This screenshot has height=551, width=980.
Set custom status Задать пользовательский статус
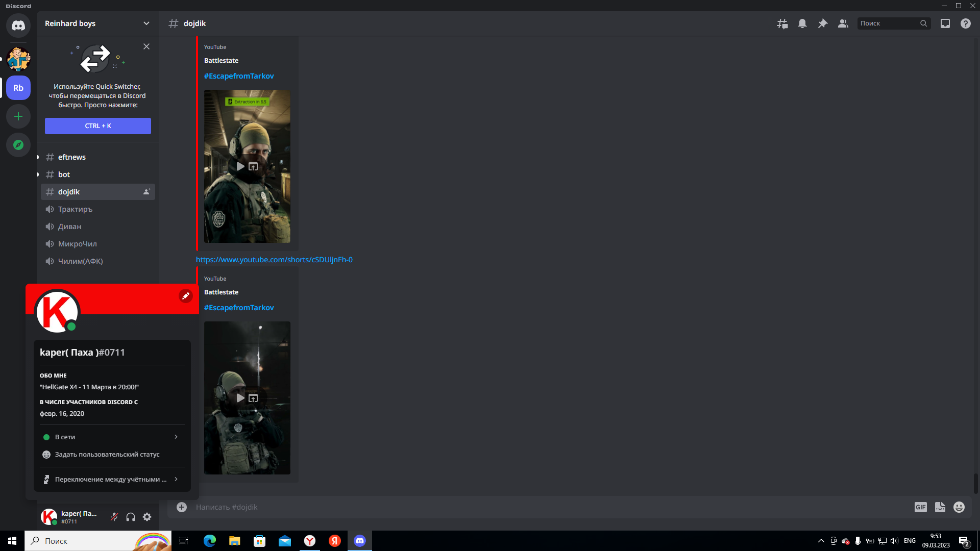pos(112,454)
